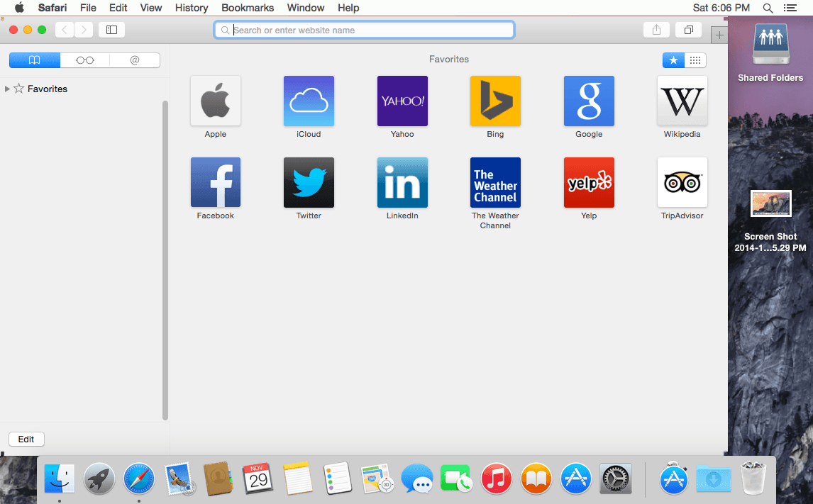Screen dimensions: 813x504
Task: Show Favorites view with star button
Action: tap(673, 60)
